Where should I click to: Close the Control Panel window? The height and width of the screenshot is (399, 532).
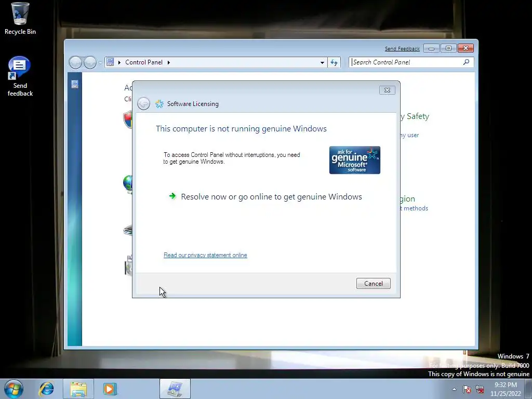465,48
